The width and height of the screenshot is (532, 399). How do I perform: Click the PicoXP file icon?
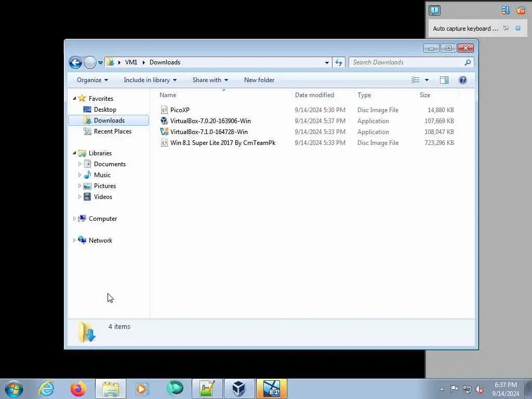pos(164,110)
